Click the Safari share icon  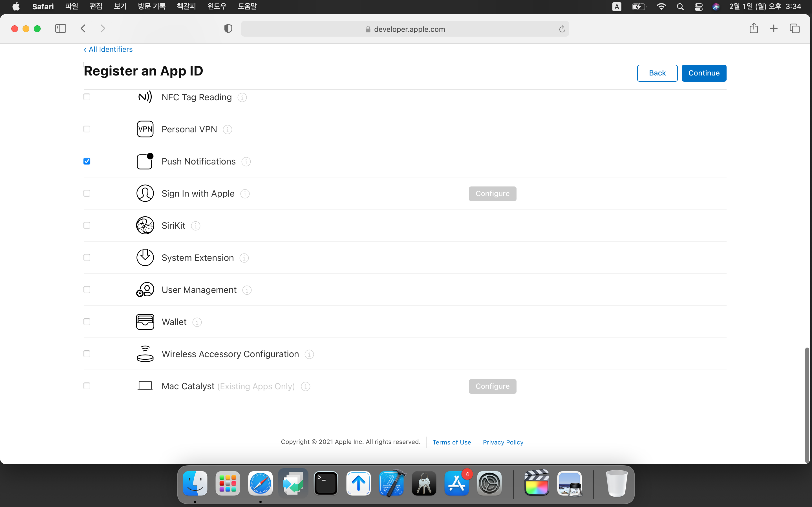[753, 28]
